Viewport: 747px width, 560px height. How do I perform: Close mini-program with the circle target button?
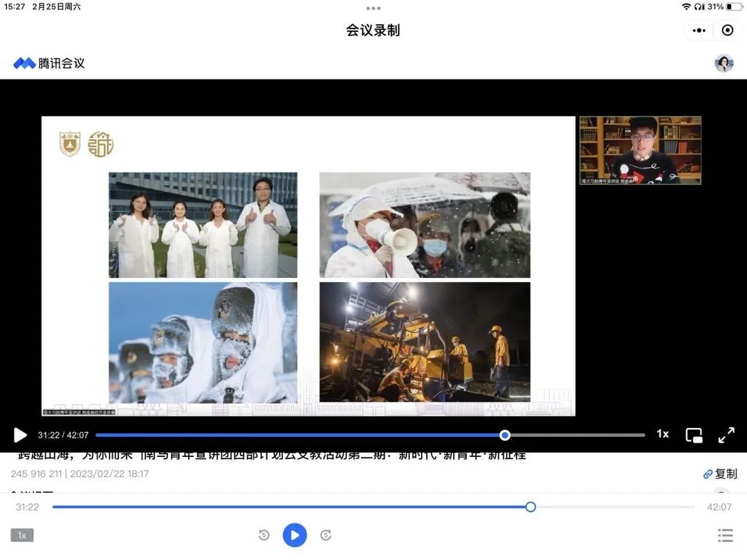(728, 30)
